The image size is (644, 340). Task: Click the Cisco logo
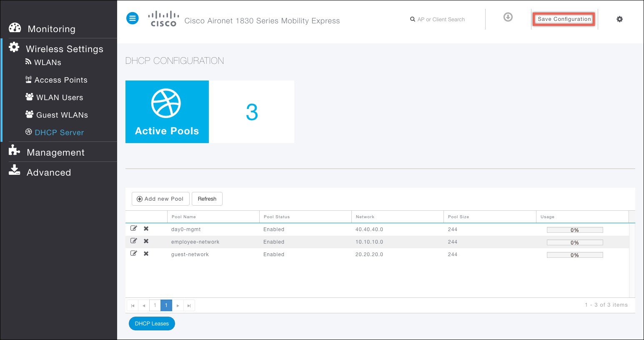(163, 18)
